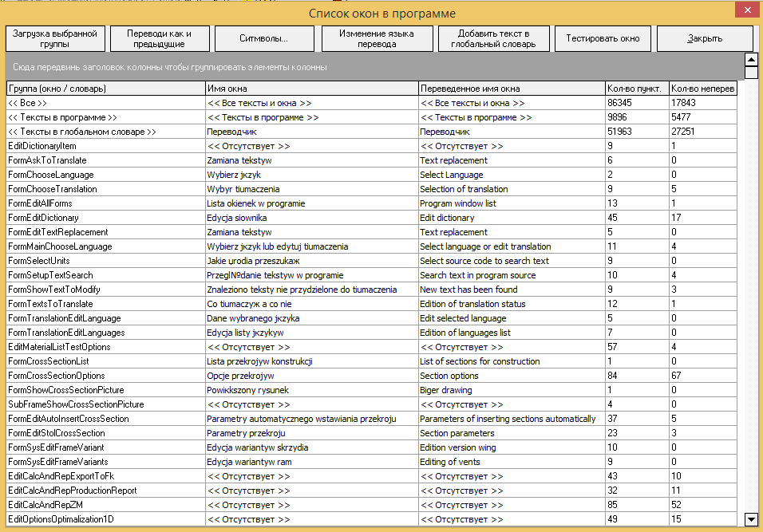Click the scrollbar up arrow
This screenshot has height=532, width=763.
coord(751,60)
